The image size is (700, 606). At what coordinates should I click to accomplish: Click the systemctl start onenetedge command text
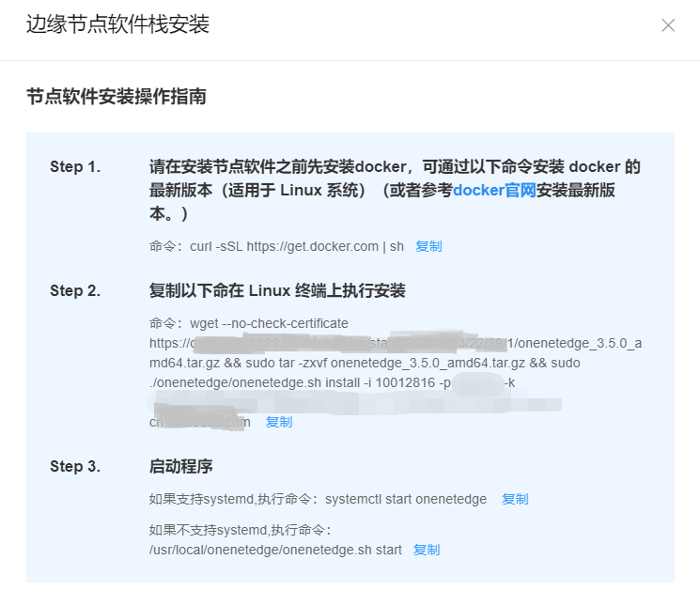point(406,499)
